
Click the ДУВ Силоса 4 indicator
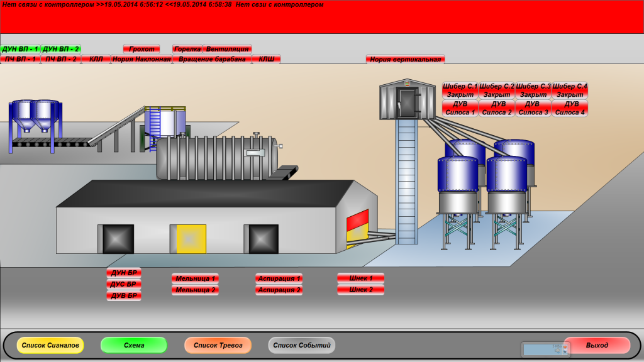[x=570, y=108]
